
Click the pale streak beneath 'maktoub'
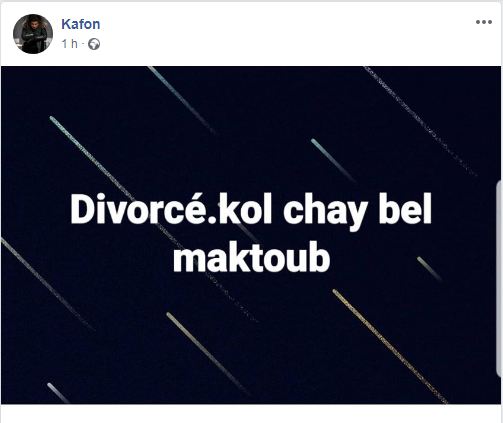208,354
